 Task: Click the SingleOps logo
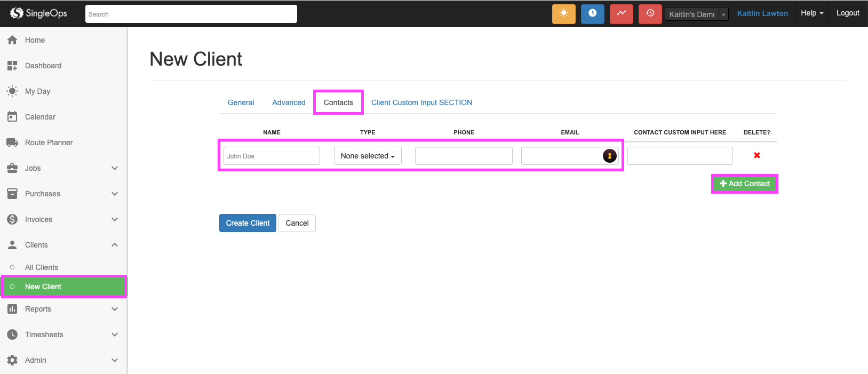pos(38,13)
